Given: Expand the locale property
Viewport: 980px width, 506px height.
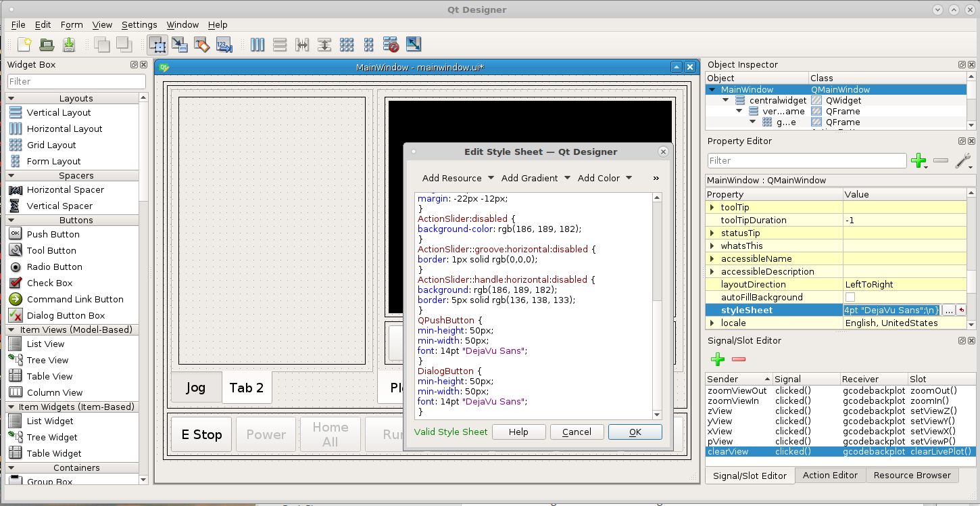Looking at the screenshot, I should coord(712,323).
